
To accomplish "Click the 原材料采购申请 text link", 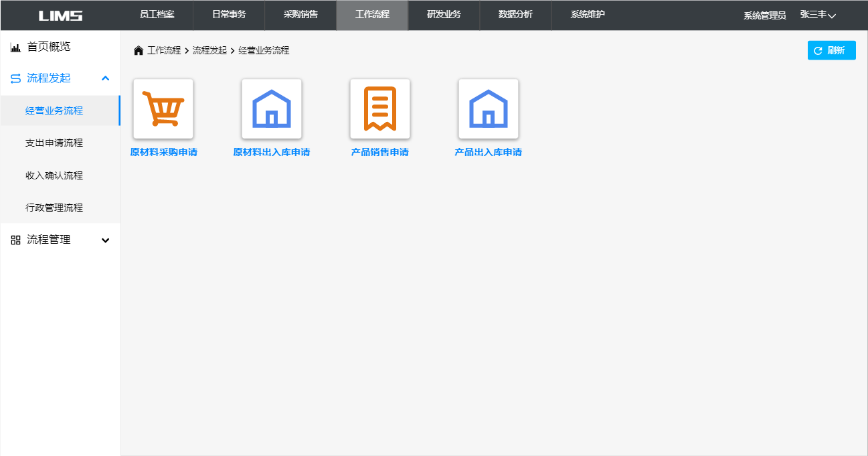I will tap(163, 153).
